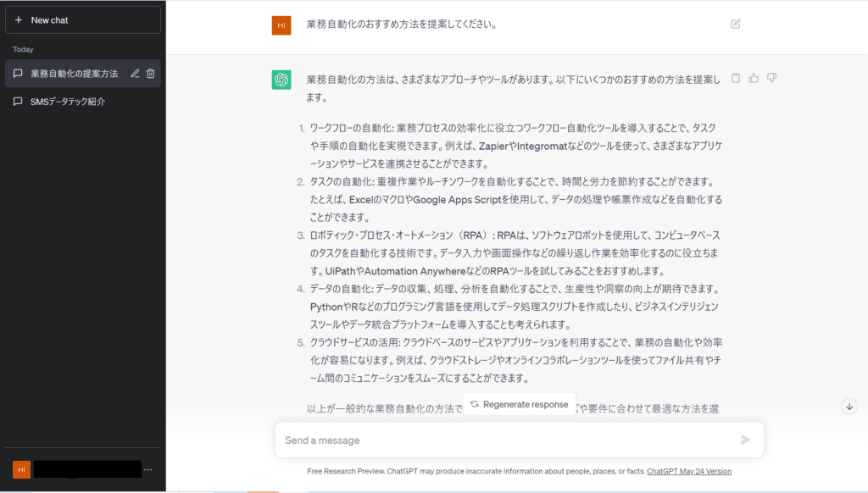Screen dimensions: 868x493
Task: Give the response a thumbs up
Action: pos(754,78)
